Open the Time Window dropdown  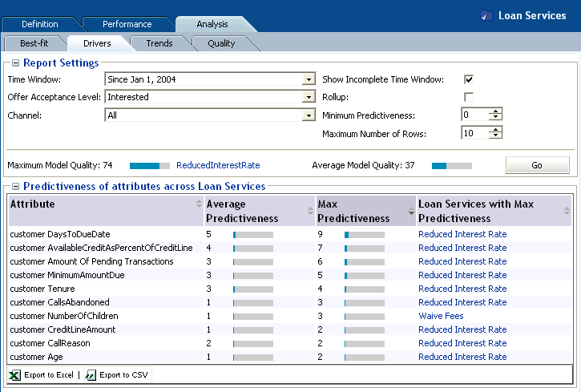[x=309, y=79]
